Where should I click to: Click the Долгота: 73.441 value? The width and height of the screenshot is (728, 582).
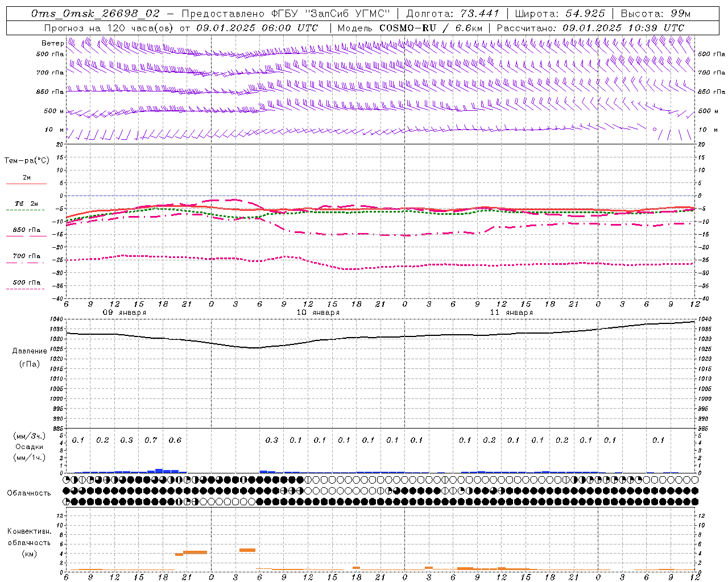coord(453,14)
